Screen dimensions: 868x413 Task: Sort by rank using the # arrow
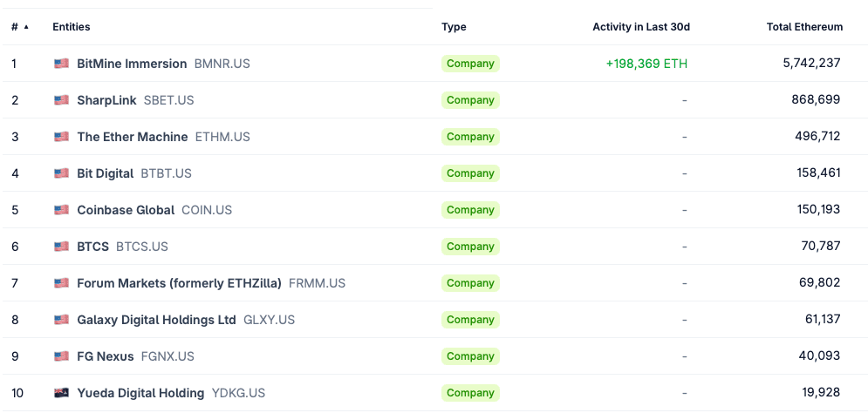[x=26, y=26]
